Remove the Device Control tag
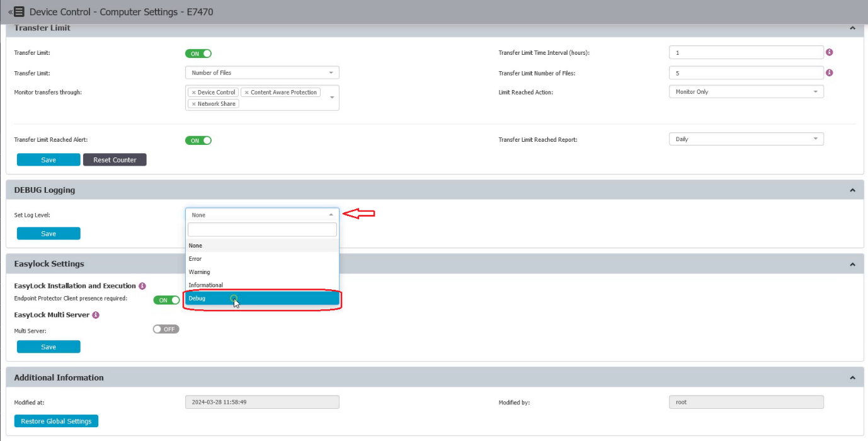 click(194, 93)
